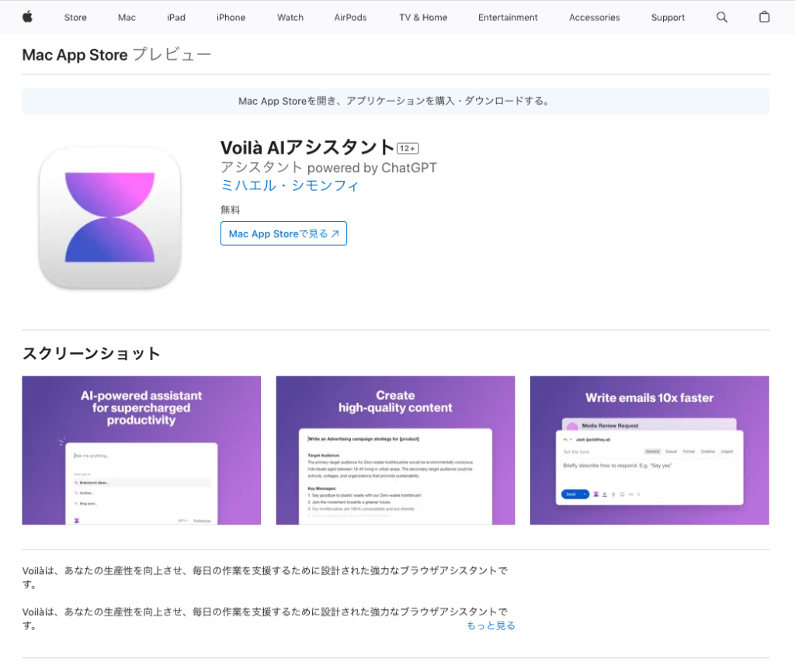Click the 12+ age rating badge
This screenshot has height=672, width=795.
coord(408,148)
